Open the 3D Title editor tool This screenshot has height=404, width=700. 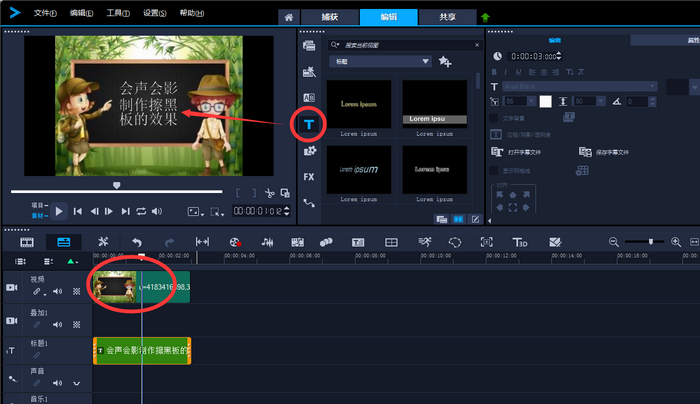[x=519, y=242]
